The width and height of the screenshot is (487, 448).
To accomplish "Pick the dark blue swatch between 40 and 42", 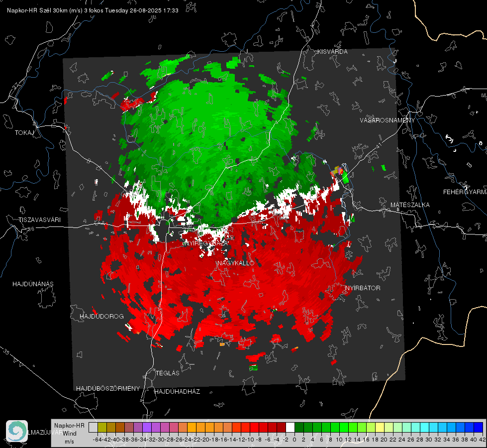I will coord(479,428).
